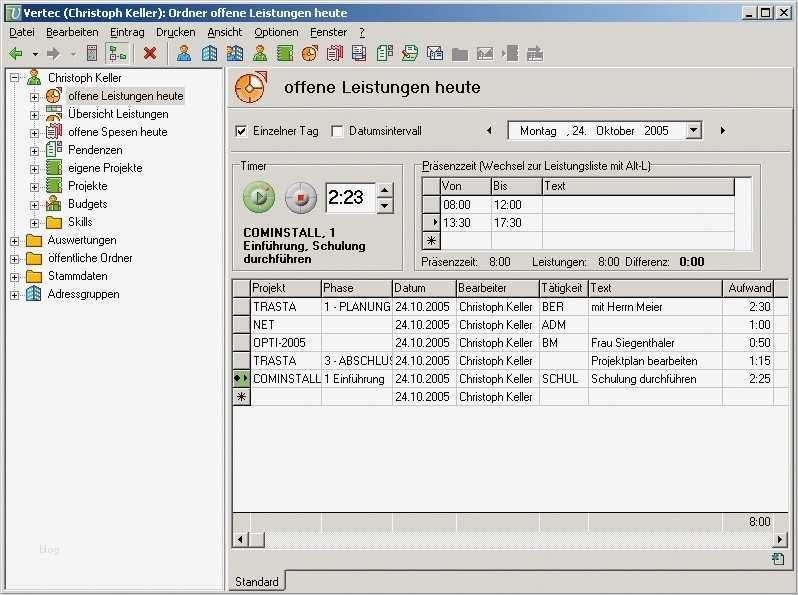Open the back history dropdown arrow
Viewport: 798px width, 595px height.
pos(35,54)
